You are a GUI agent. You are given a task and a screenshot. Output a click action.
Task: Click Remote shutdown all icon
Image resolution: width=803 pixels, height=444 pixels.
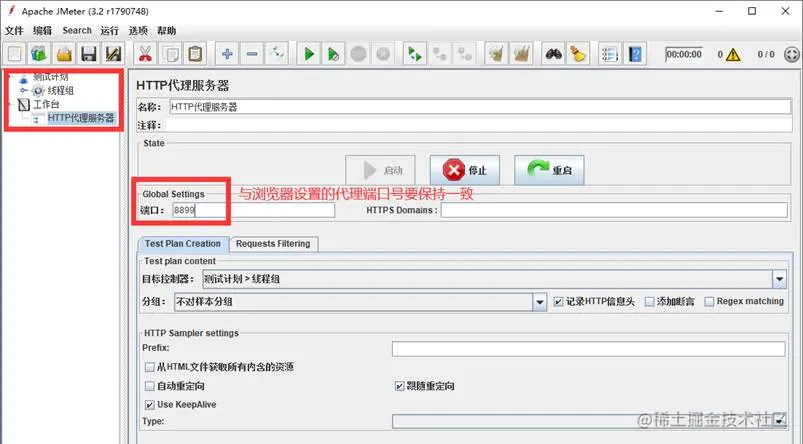click(x=464, y=54)
